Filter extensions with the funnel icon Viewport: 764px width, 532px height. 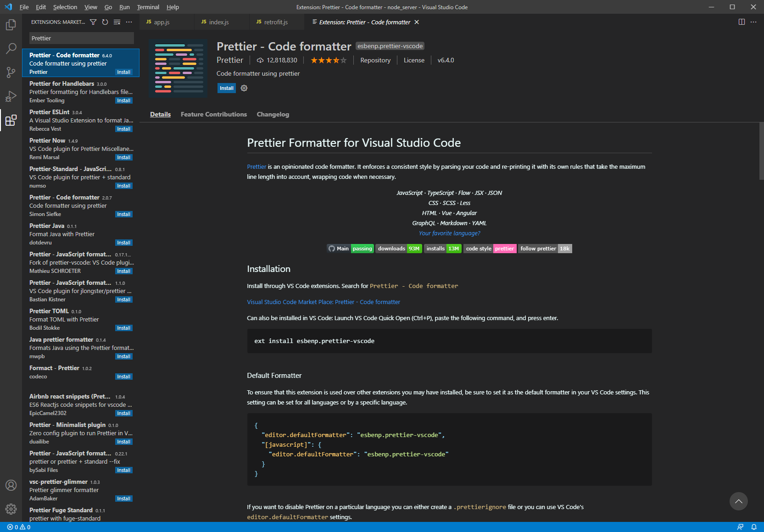(93, 22)
